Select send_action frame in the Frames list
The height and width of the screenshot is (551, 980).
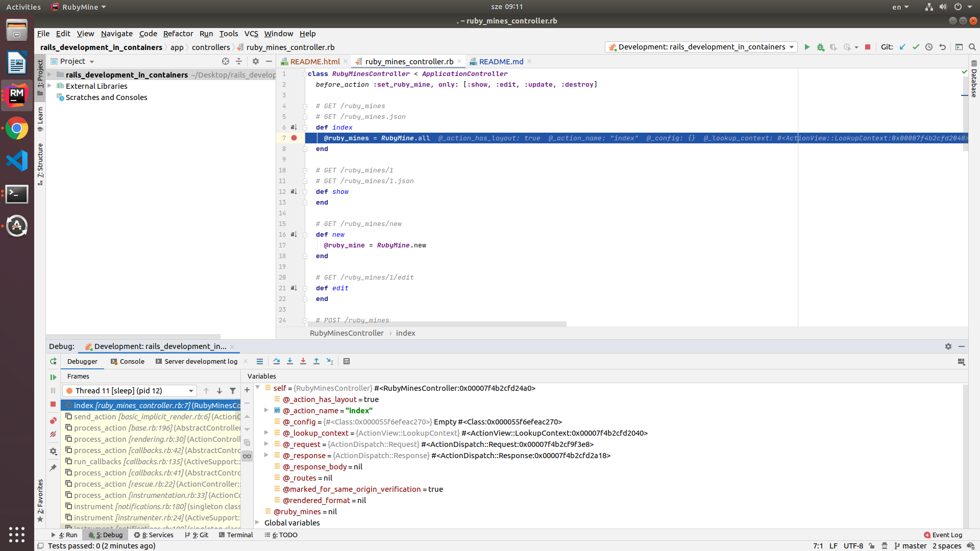tap(151, 416)
